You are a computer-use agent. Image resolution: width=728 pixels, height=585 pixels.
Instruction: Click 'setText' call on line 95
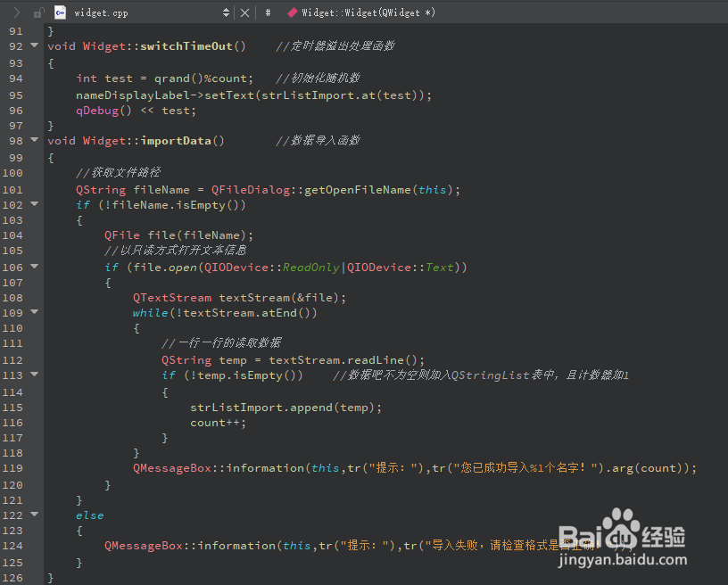click(229, 95)
